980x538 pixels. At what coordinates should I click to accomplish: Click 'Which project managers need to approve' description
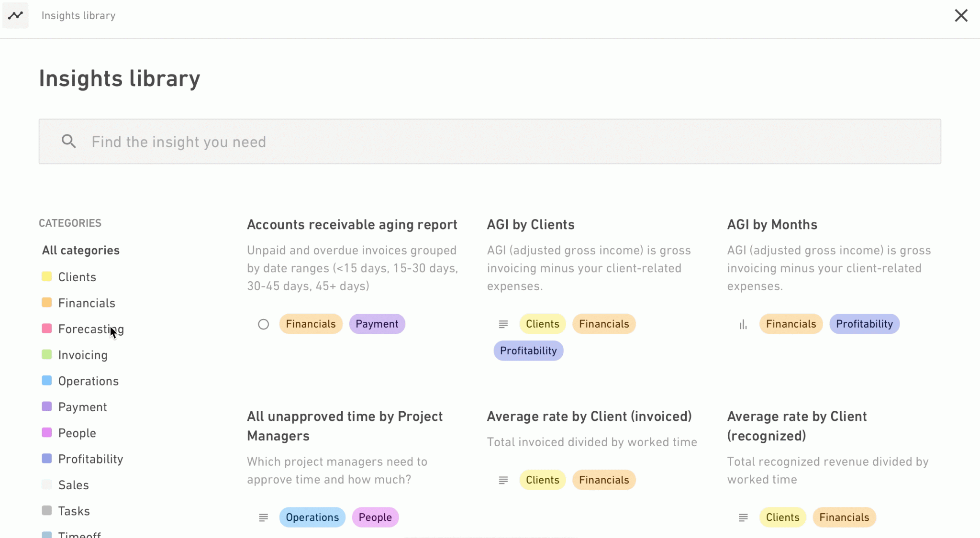coord(337,471)
